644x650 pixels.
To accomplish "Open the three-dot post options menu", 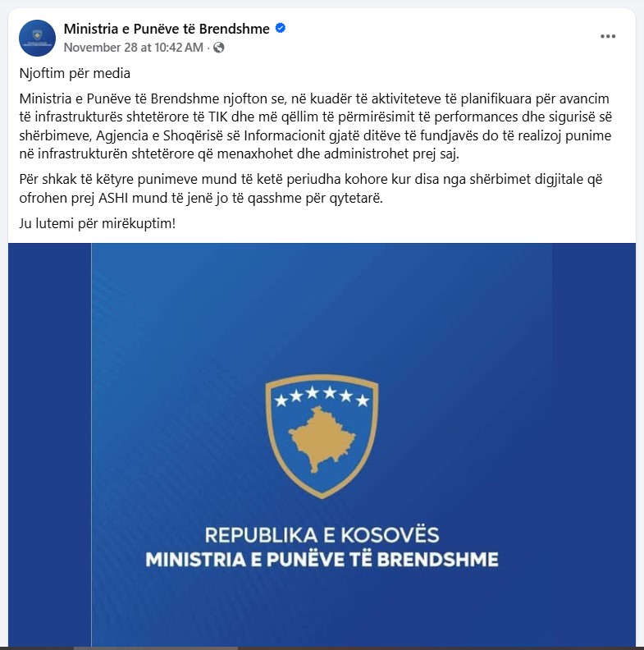I will (607, 37).
